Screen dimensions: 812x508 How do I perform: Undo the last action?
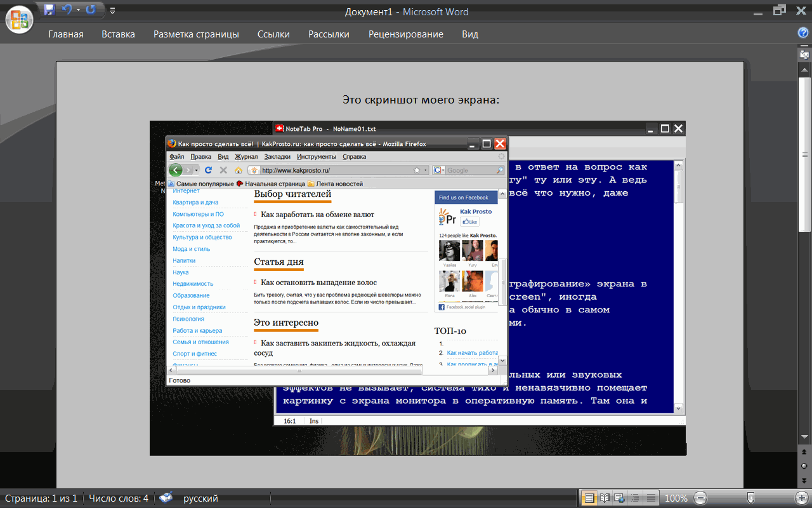67,10
